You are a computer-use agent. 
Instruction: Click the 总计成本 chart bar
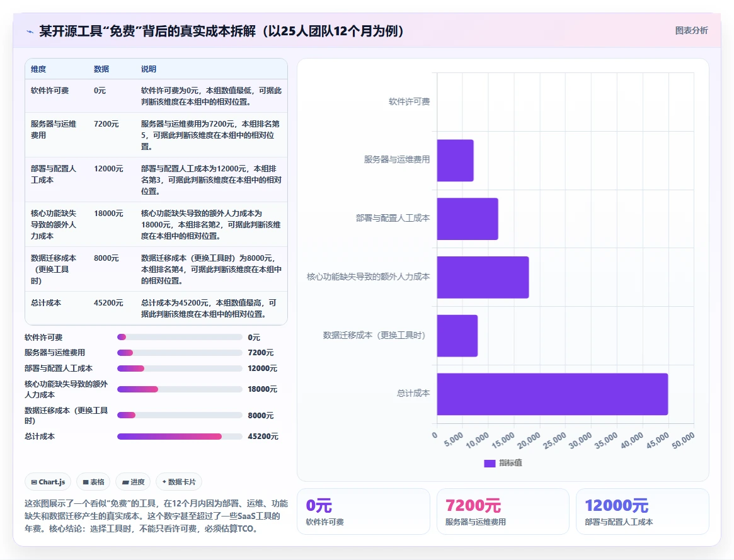[x=553, y=394]
